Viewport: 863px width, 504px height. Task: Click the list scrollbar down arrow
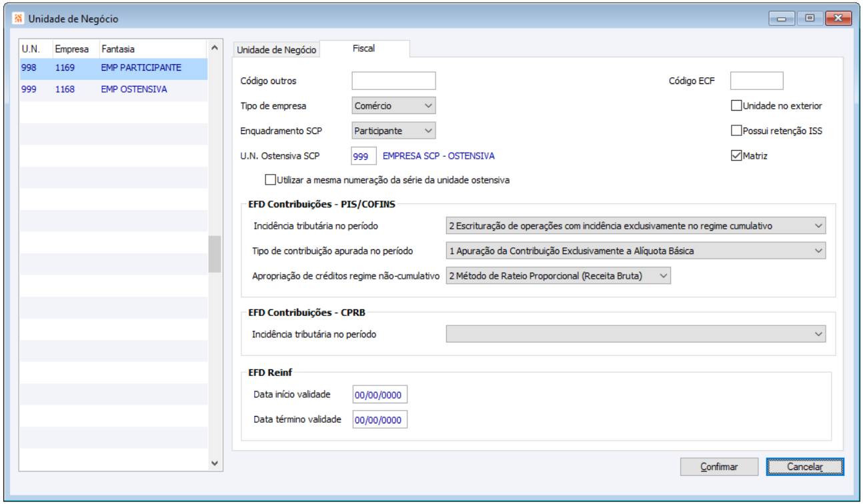coord(215,463)
